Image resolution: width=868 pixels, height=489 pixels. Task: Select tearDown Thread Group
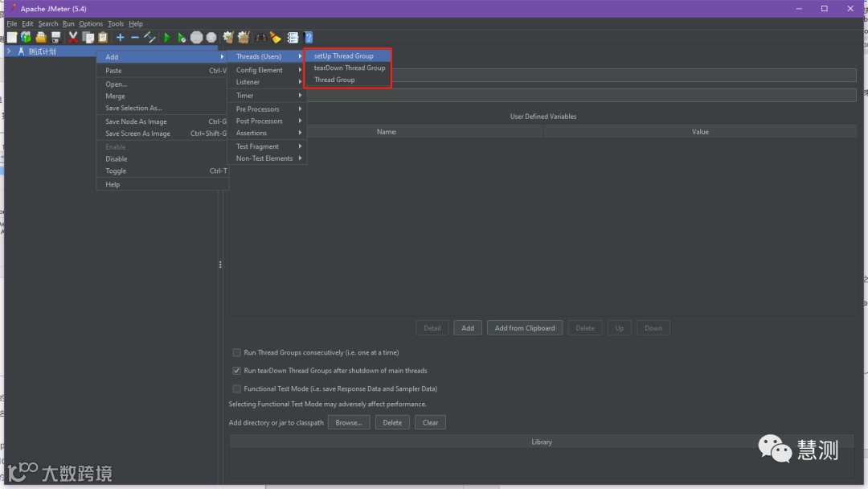[348, 68]
